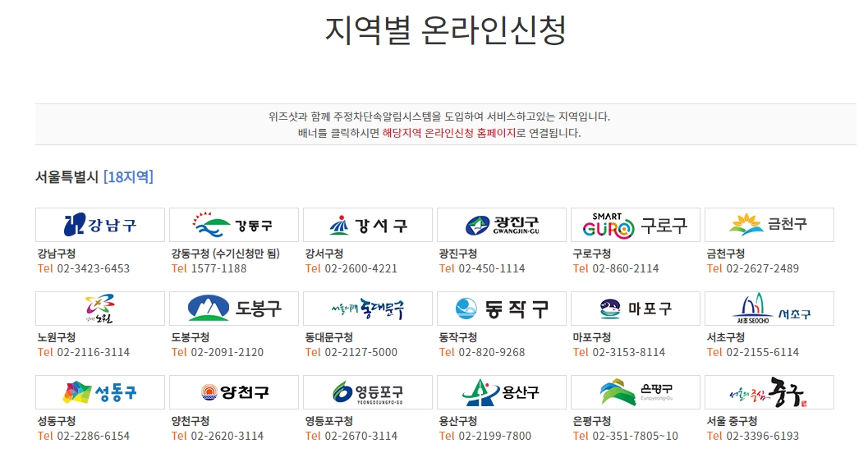Select the 마포구청 label text
The height and width of the screenshot is (462, 868).
pos(592,337)
